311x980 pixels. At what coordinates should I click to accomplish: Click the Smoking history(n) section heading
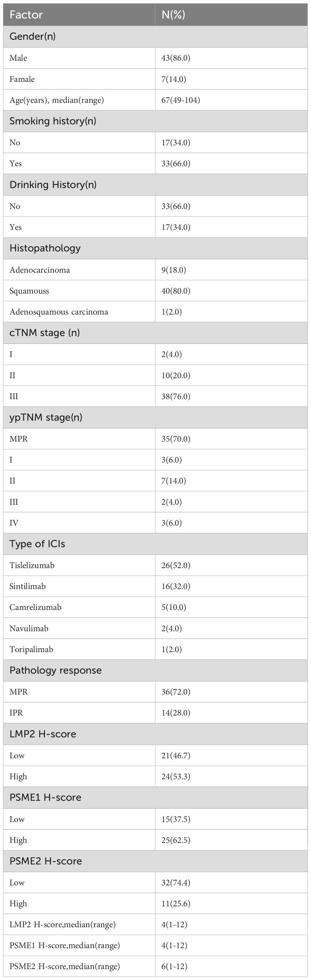pyautogui.click(x=52, y=121)
